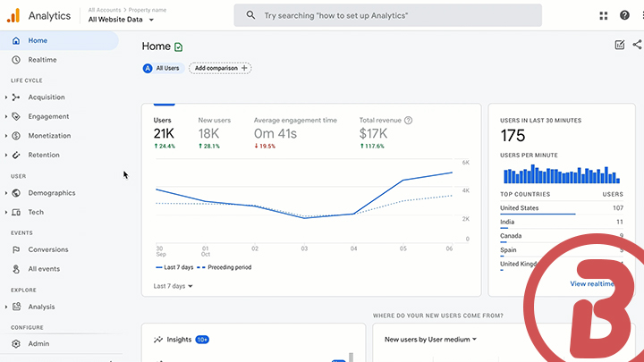The height and width of the screenshot is (362, 644).
Task: Click the Analysis icon in sidebar
Action: point(16,307)
